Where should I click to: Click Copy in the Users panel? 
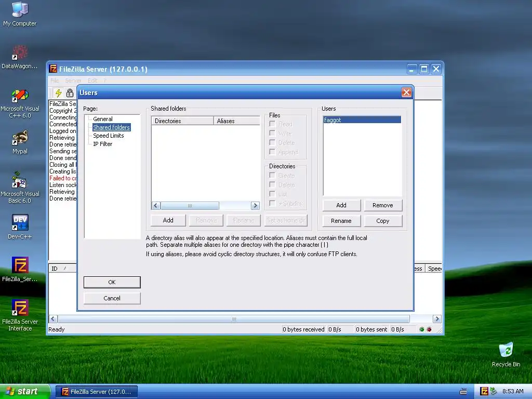(x=383, y=221)
